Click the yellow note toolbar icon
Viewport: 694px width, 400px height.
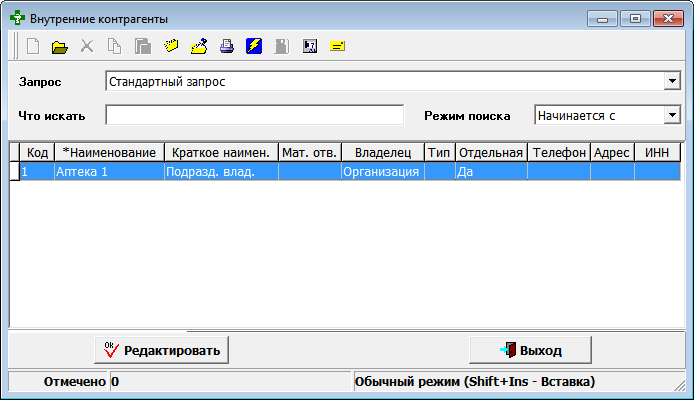click(337, 46)
